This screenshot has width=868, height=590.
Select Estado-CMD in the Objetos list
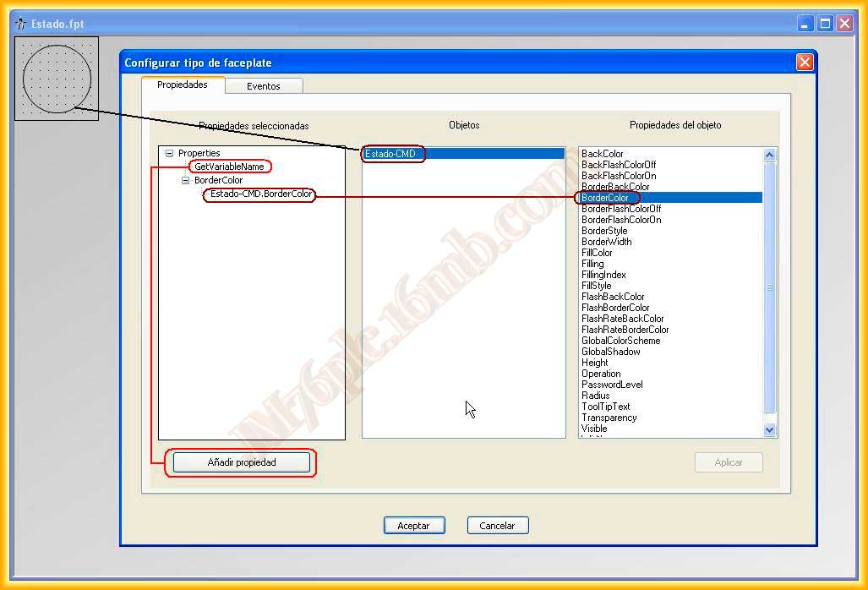tap(390, 154)
